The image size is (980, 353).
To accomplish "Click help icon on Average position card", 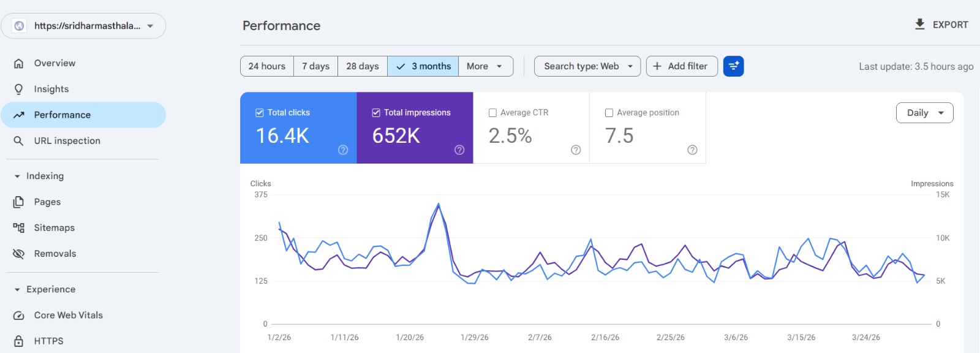I will pyautogui.click(x=692, y=150).
